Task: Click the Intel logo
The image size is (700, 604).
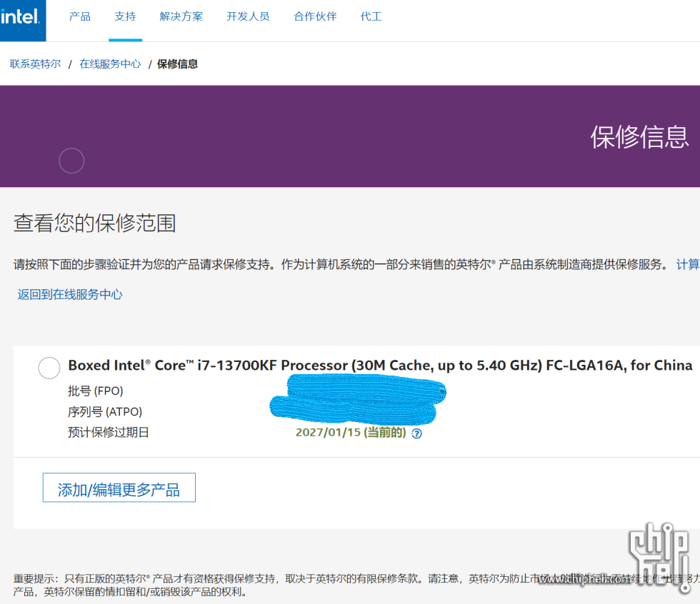Action: point(22,20)
